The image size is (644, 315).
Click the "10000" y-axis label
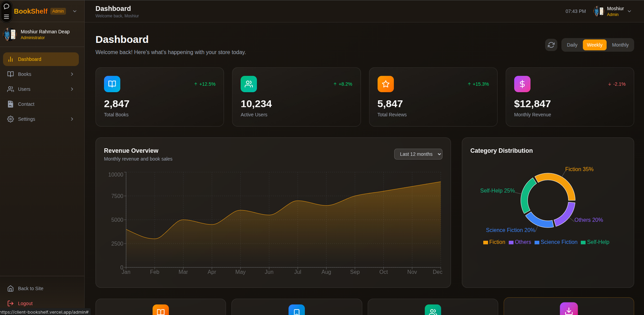(116, 175)
